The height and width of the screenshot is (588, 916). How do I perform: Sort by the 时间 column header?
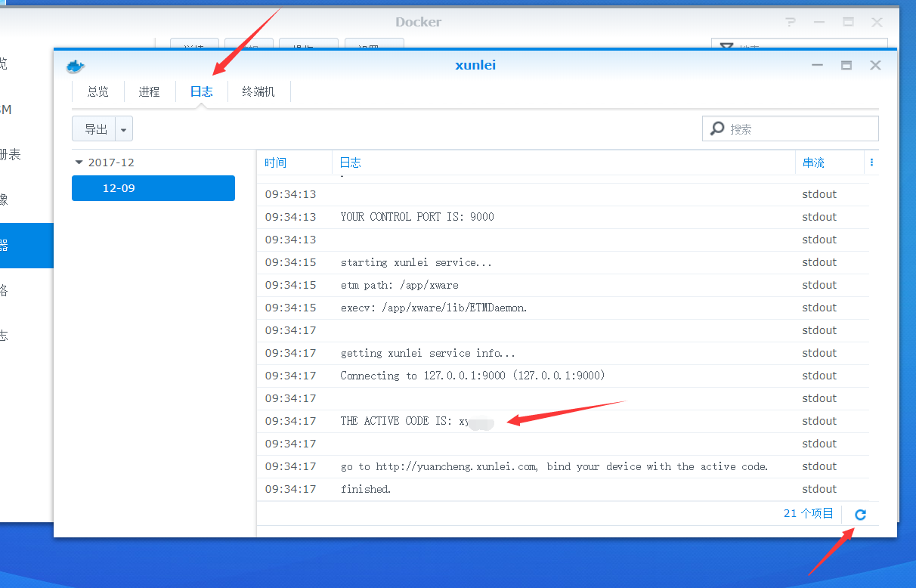click(295, 162)
